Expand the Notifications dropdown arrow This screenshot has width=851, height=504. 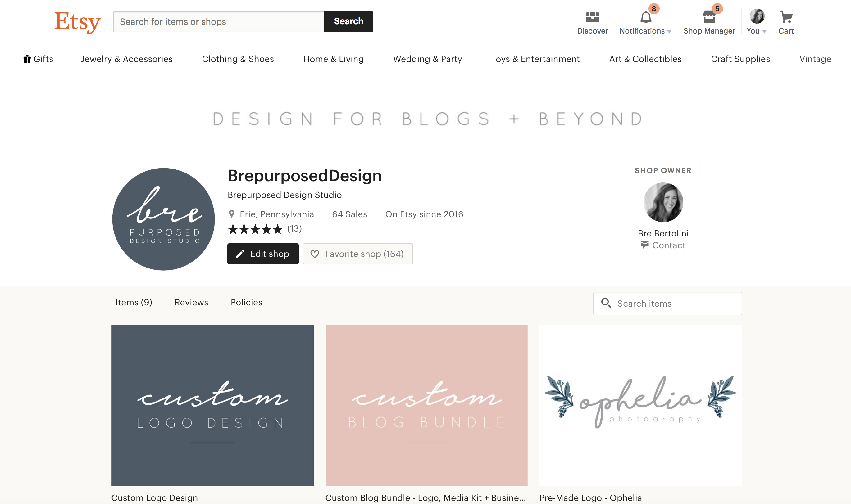pos(669,32)
